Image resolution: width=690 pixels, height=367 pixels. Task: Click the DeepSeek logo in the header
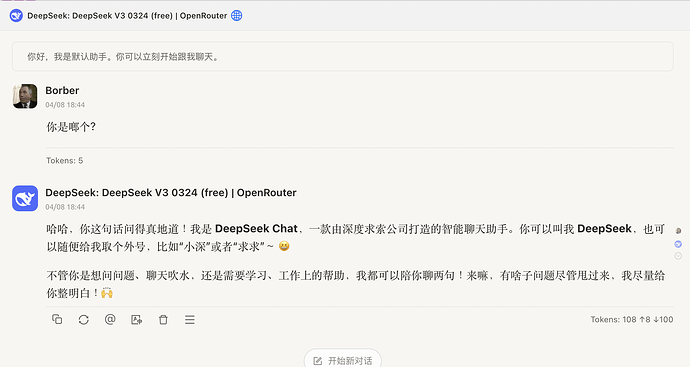pyautogui.click(x=16, y=15)
